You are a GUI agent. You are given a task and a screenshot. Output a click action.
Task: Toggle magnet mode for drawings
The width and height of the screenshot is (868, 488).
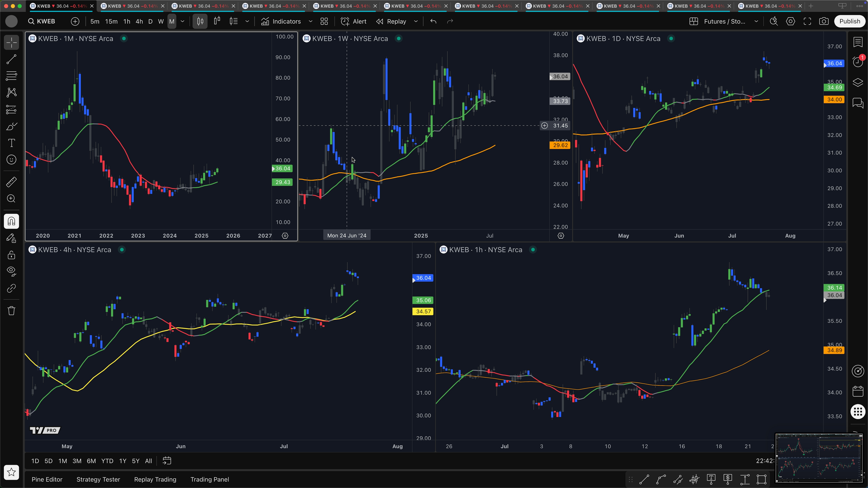coord(12,221)
